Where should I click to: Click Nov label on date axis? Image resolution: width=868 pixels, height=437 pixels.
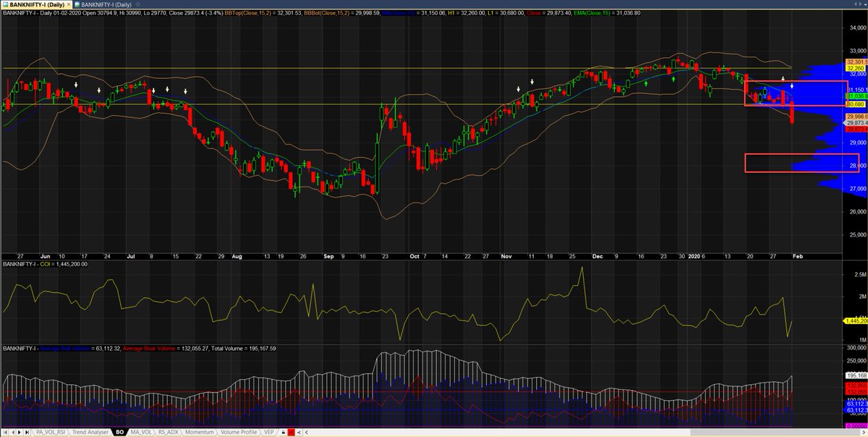coord(506,256)
